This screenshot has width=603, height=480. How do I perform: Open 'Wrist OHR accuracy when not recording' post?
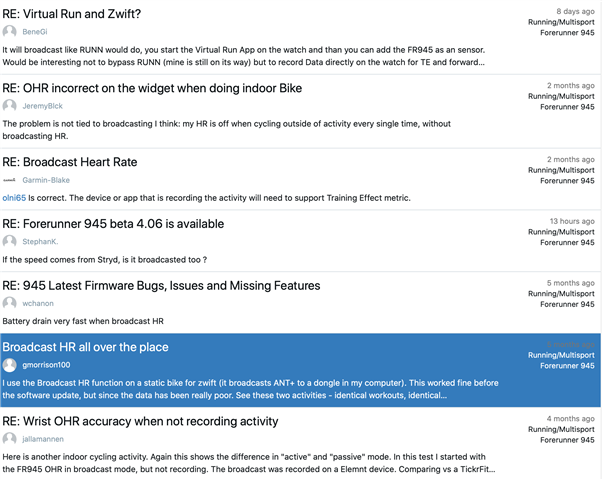click(x=140, y=421)
